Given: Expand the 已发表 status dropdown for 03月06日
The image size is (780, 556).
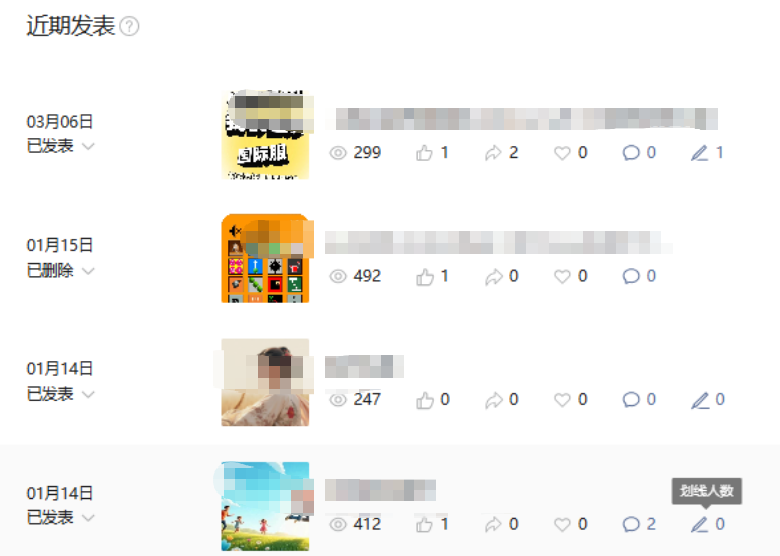Looking at the screenshot, I should [x=88, y=146].
